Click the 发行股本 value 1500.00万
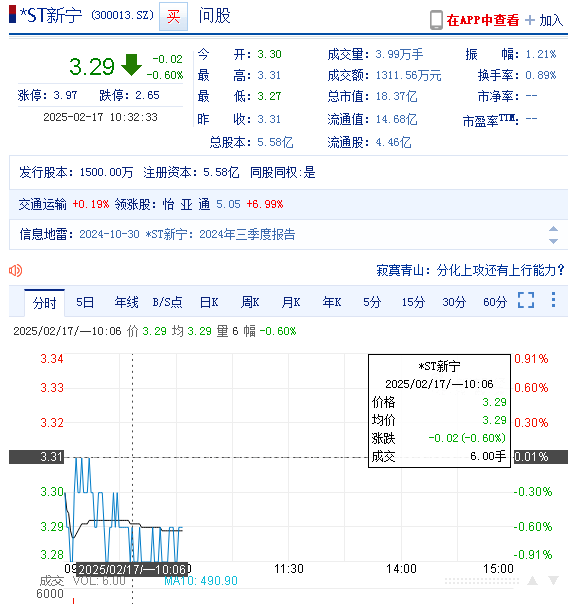 [106, 172]
